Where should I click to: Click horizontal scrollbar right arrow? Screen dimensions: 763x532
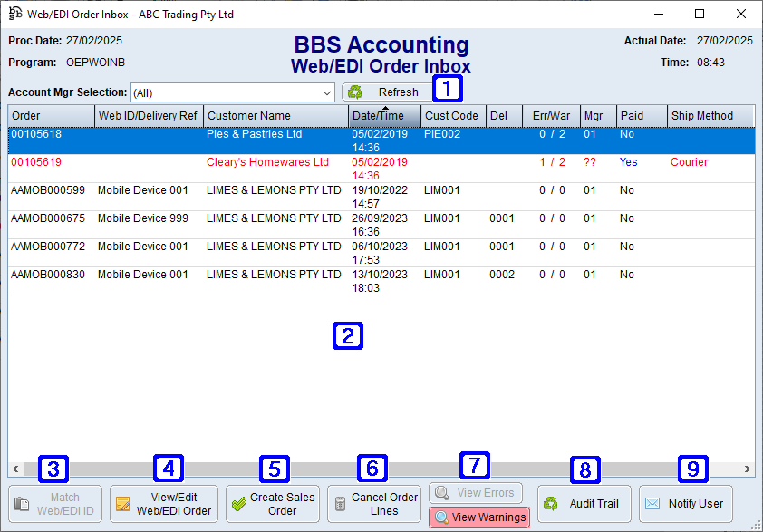point(747,469)
